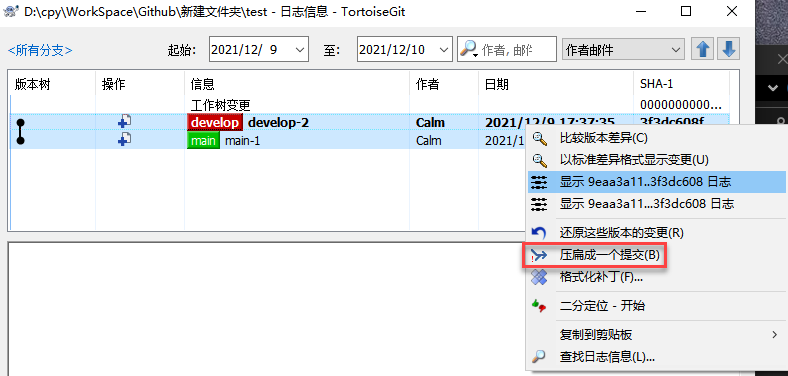Screen dimensions: 788x376
Task: Select 显示 9eaa3a11...3f3dc608 日志 three-dot entry
Action: tap(656, 204)
